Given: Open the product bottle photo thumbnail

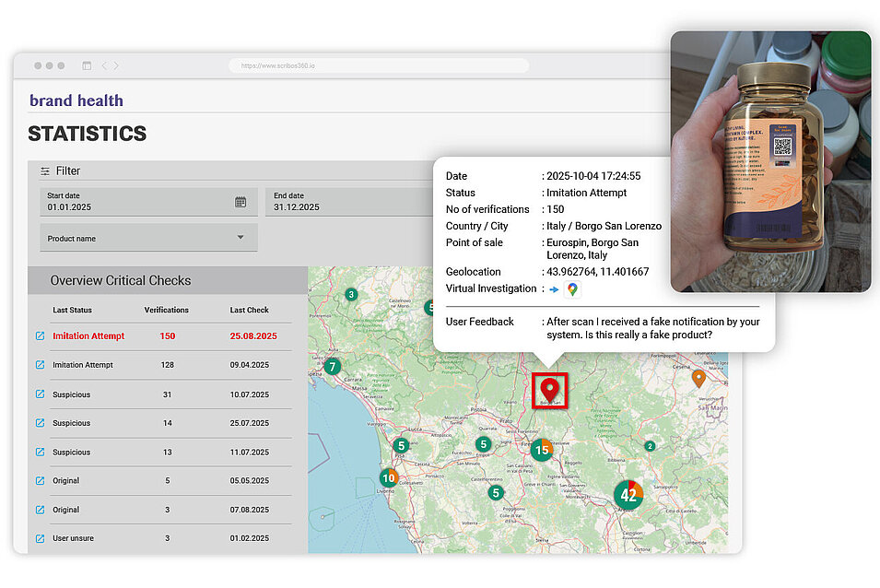Looking at the screenshot, I should click(770, 161).
